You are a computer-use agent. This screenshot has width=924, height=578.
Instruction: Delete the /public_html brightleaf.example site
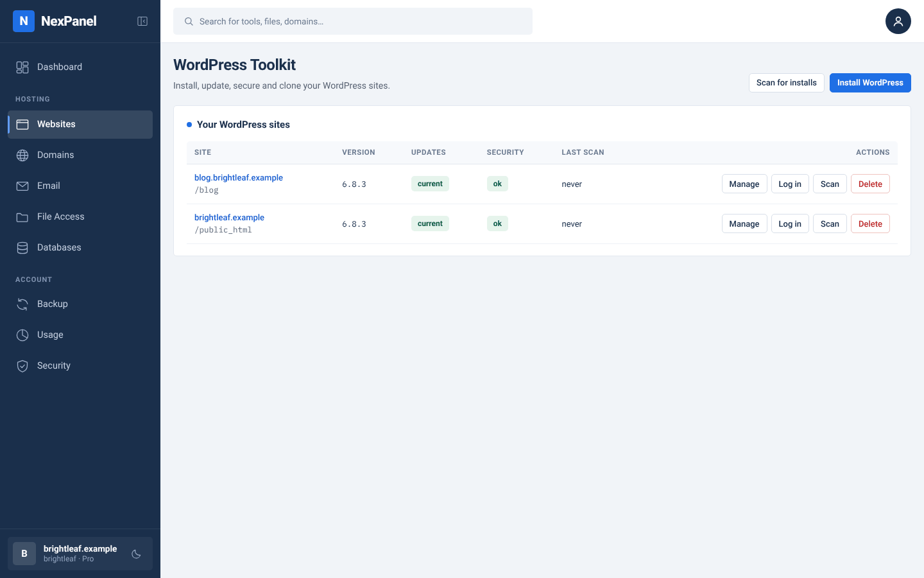point(870,224)
